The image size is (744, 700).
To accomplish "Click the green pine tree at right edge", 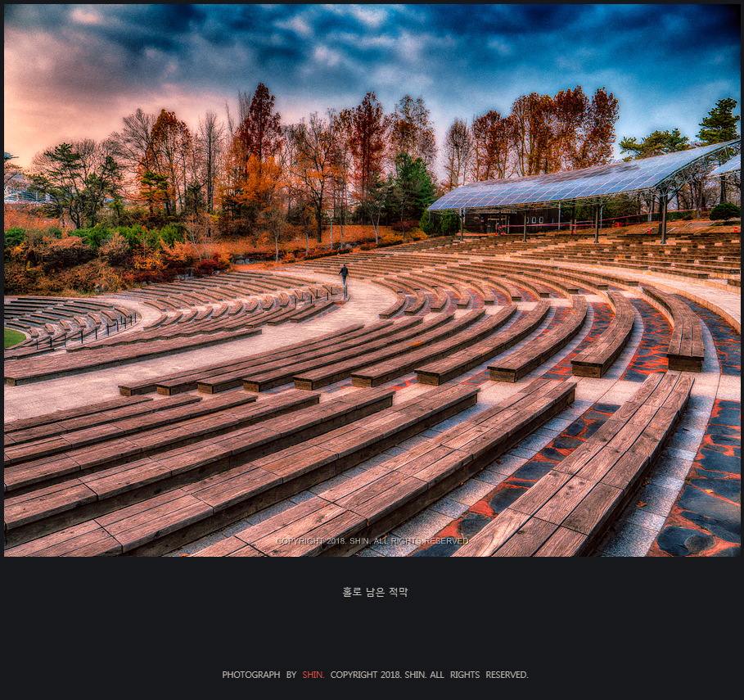I will (719, 121).
